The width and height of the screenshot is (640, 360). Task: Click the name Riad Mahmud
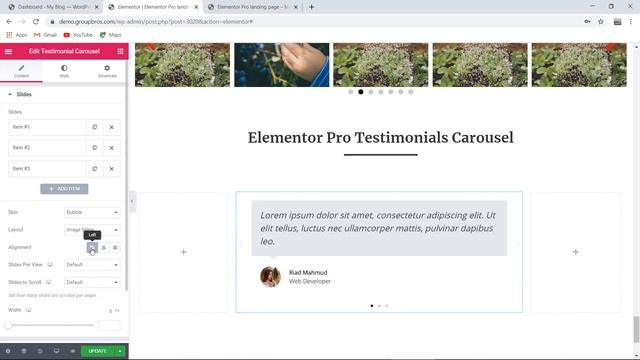click(x=308, y=273)
